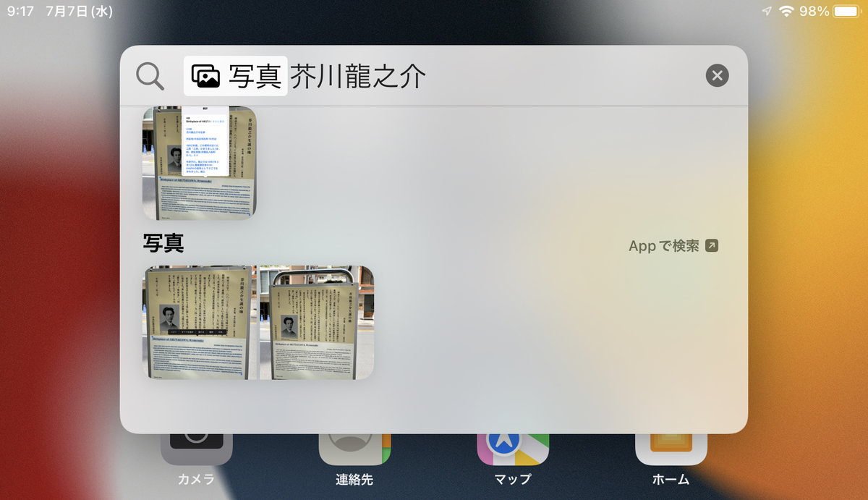Open the 連絡先 app icon
Screen dimensions: 868x500
pos(355,449)
